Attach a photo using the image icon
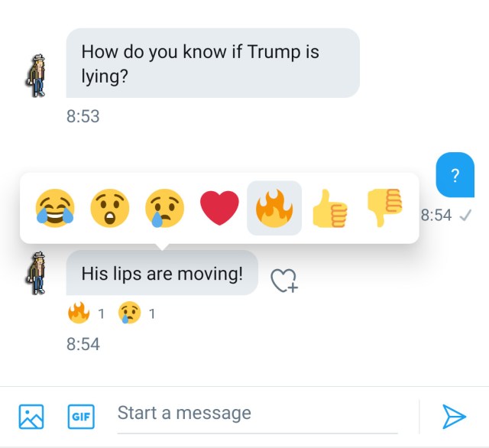 coord(31,417)
